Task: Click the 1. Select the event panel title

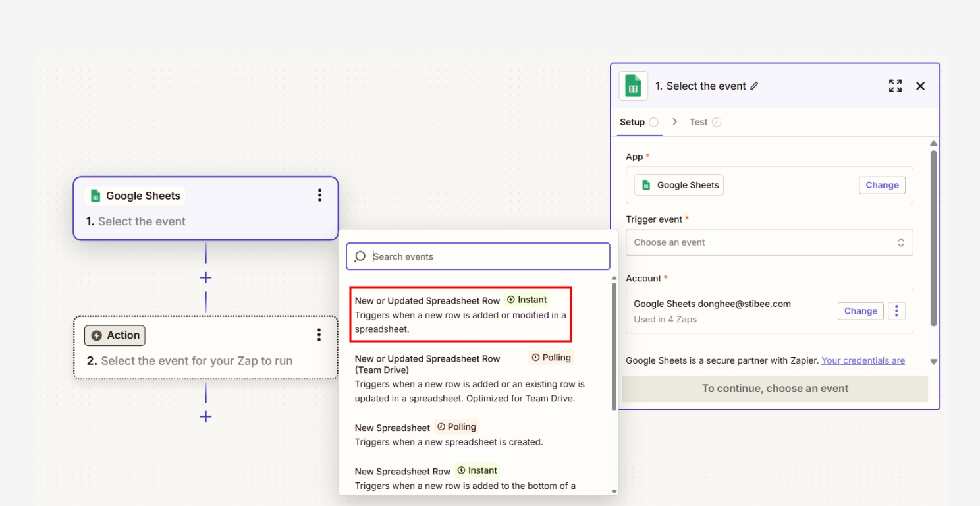Action: coord(700,86)
